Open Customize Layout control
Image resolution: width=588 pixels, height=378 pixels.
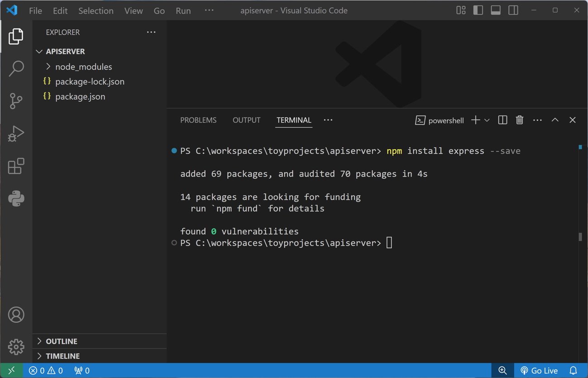[461, 10]
